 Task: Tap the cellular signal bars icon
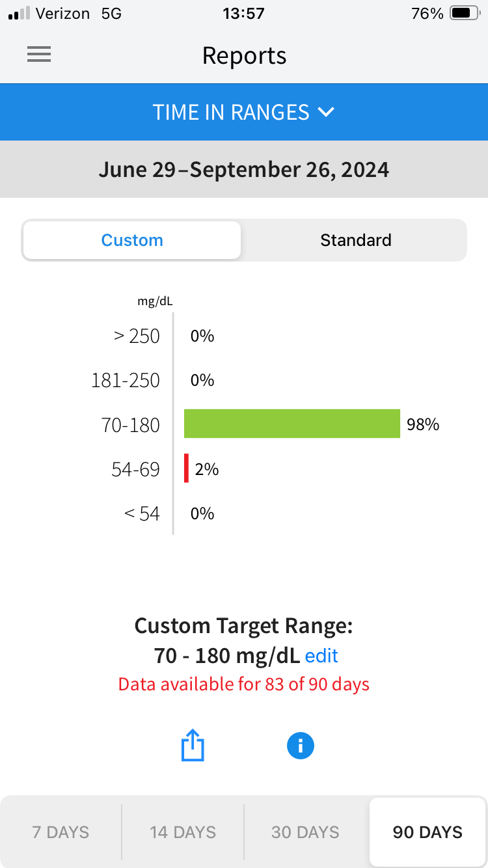pyautogui.click(x=20, y=14)
